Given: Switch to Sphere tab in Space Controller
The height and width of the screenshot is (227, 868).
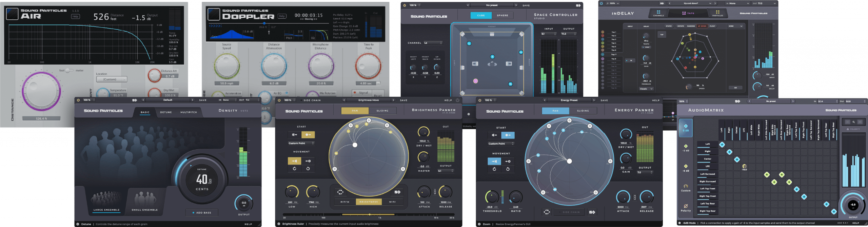Looking at the screenshot, I should pyautogui.click(x=502, y=15).
